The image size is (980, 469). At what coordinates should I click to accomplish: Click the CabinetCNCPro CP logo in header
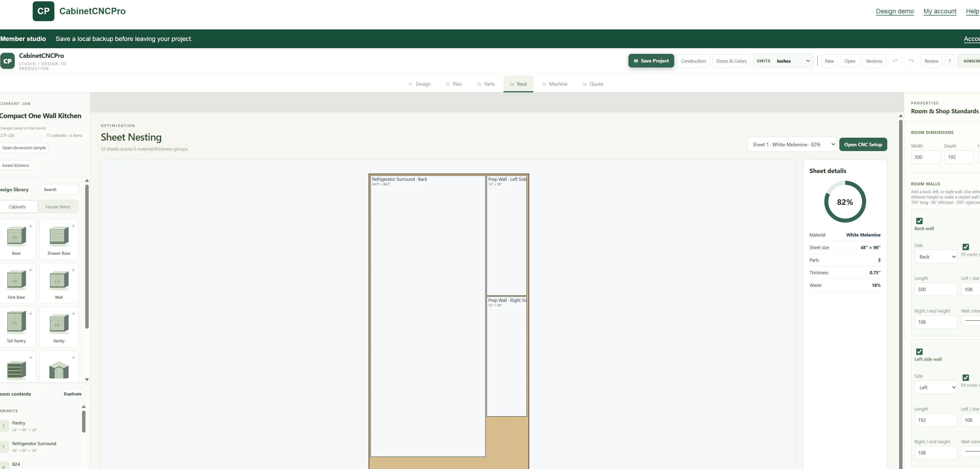[x=43, y=11]
